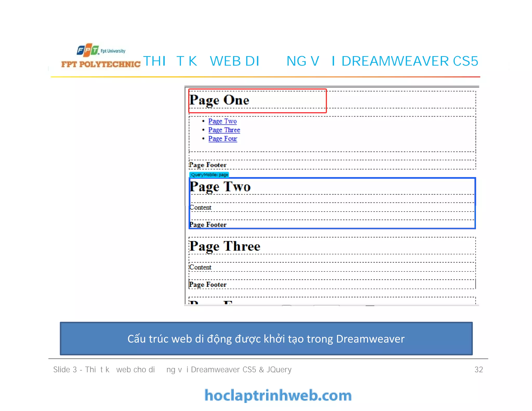Click Page Footer in Page Three block

tap(208, 285)
